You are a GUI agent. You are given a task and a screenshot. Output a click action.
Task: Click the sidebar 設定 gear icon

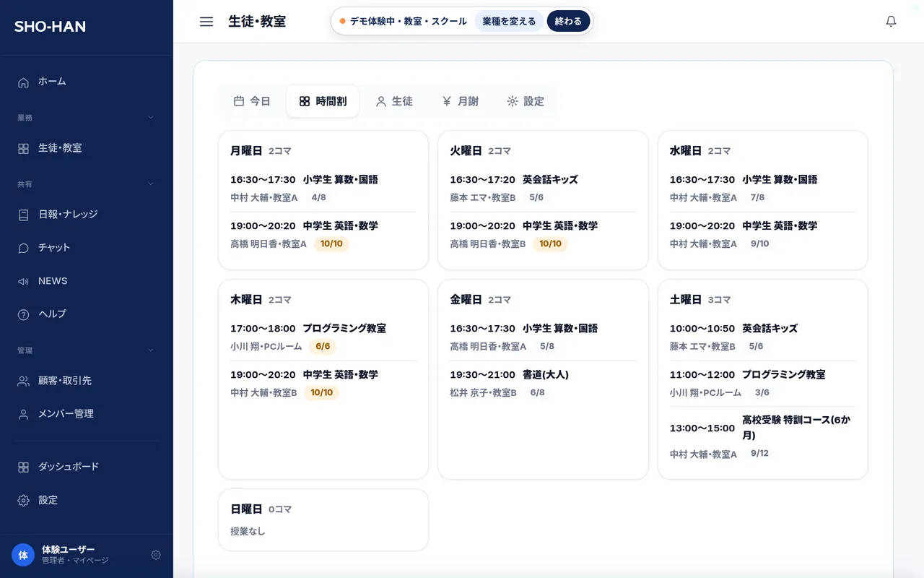pyautogui.click(x=24, y=501)
